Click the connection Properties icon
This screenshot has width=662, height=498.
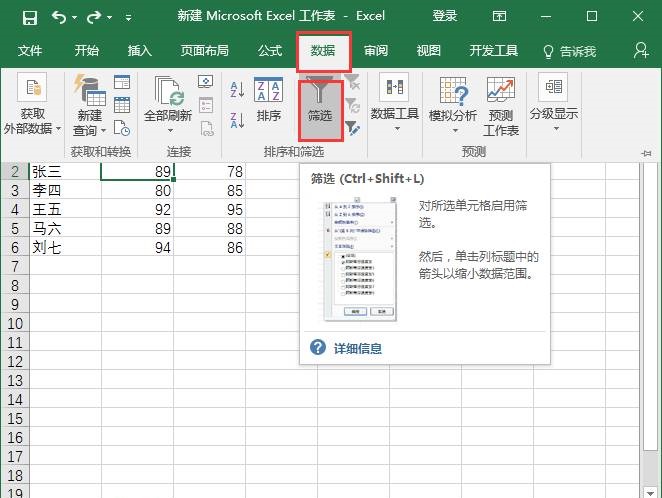206,105
